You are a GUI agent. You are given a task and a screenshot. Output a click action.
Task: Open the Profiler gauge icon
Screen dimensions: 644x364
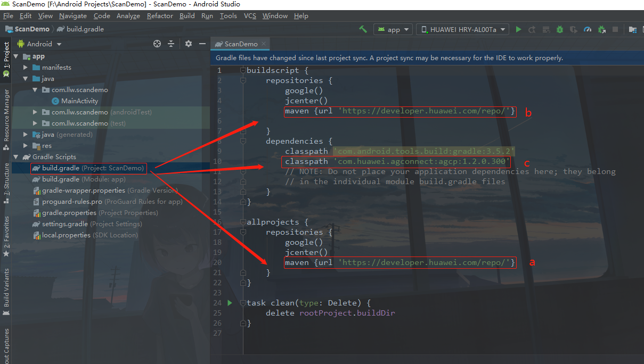588,29
